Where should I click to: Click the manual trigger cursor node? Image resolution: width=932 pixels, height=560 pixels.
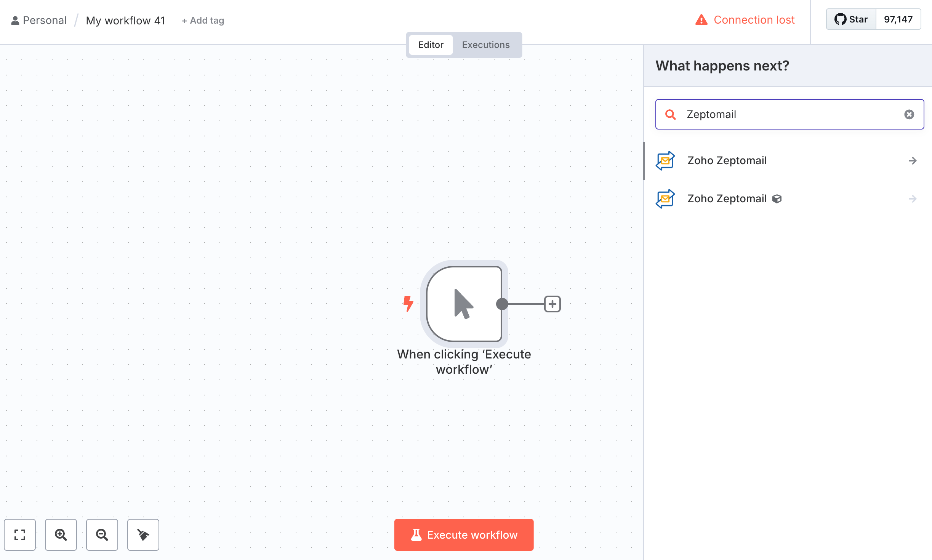[x=464, y=304]
